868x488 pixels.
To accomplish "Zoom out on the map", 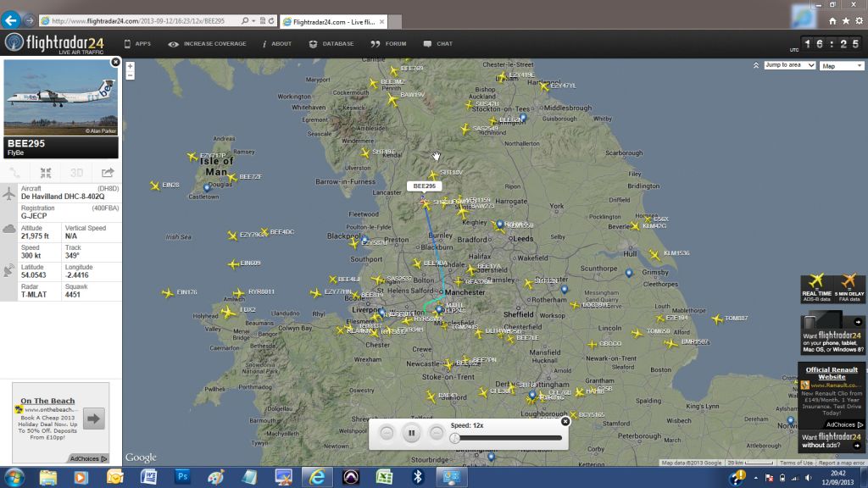I will 130,75.
